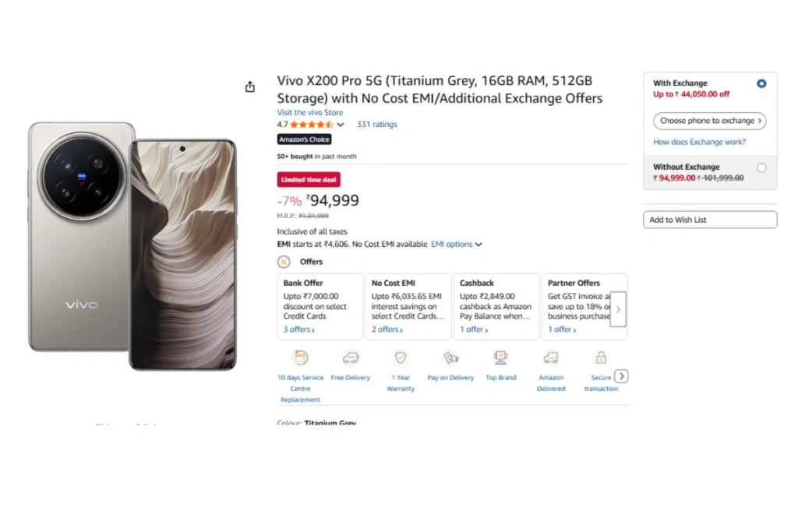Viewport: 798px width, 532px height.
Task: Select the With Exchange radio button
Action: tap(761, 83)
